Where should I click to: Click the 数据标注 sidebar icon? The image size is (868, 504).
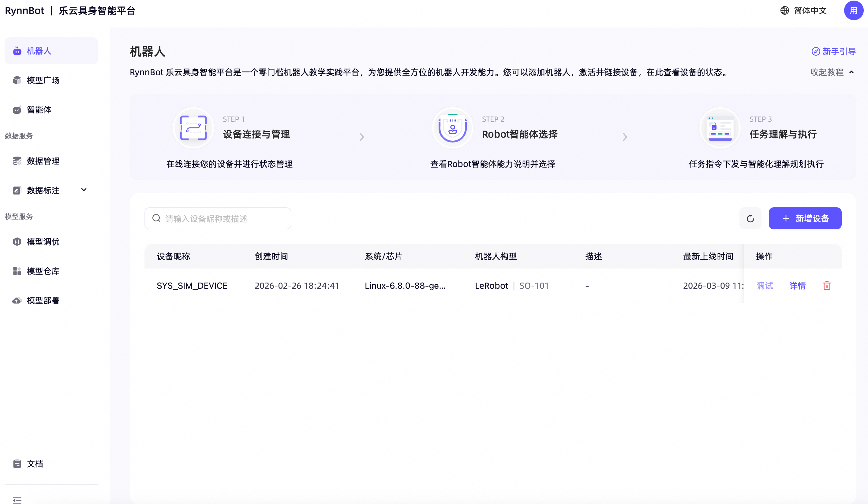17,191
